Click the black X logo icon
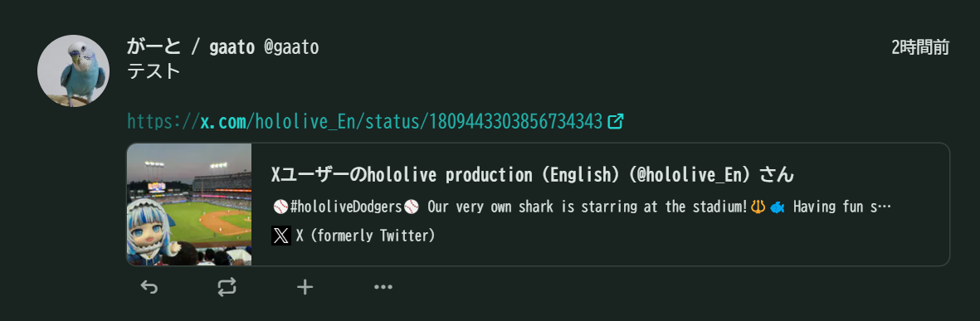This screenshot has width=980, height=321. click(281, 236)
